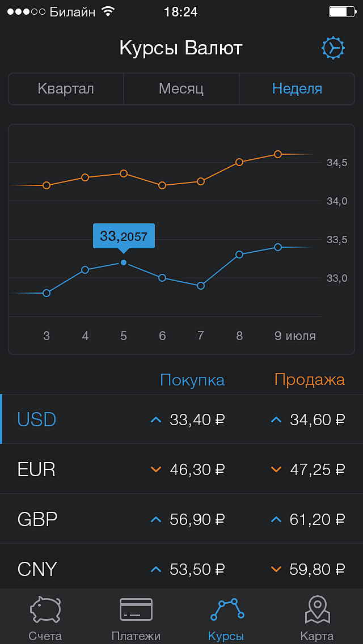
Task: Switch the period to Квартал
Action: pos(66,89)
